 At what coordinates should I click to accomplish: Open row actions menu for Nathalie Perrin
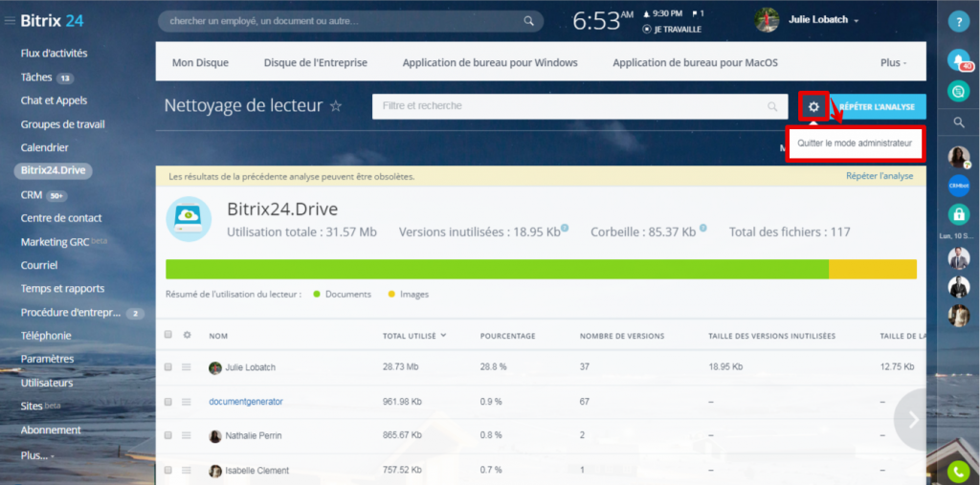[187, 435]
